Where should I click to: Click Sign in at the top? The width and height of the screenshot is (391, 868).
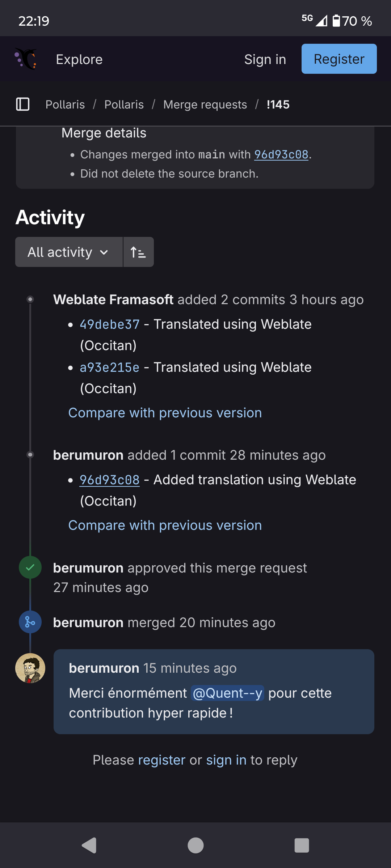(x=265, y=59)
